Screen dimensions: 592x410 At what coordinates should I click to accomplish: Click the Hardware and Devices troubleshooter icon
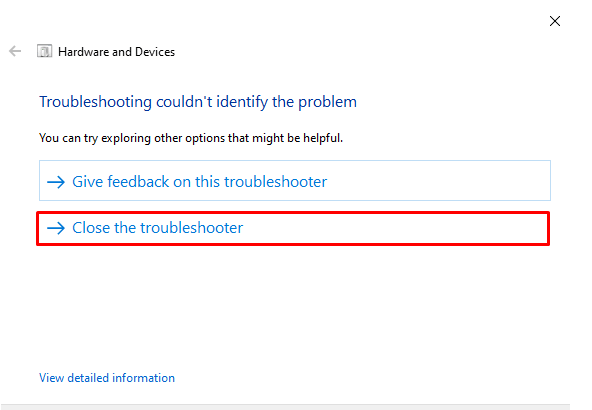tap(44, 51)
